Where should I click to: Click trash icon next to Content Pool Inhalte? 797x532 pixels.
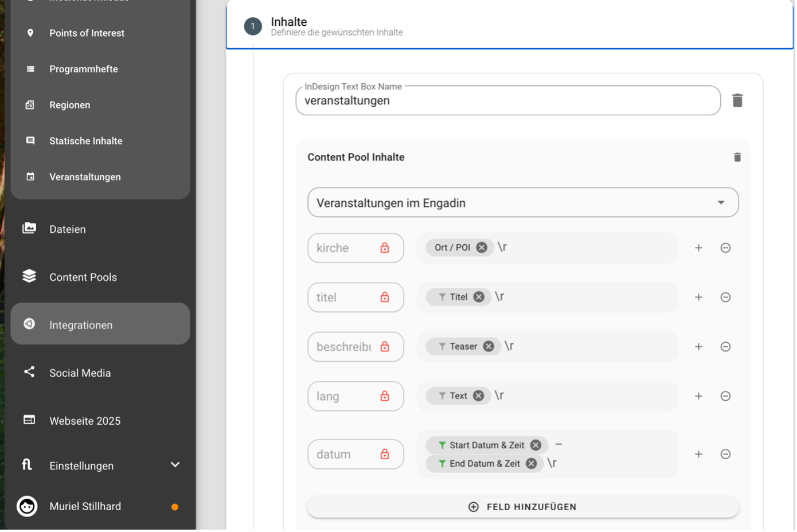tap(737, 157)
